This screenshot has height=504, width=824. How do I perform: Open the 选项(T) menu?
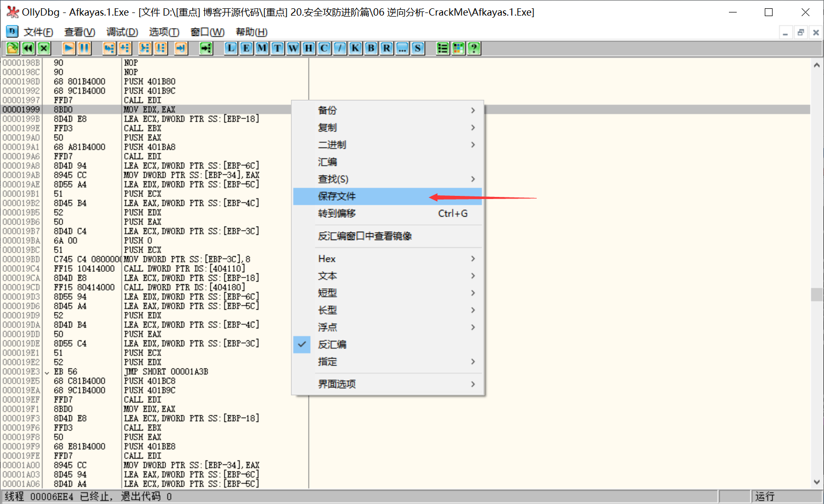[x=164, y=32]
